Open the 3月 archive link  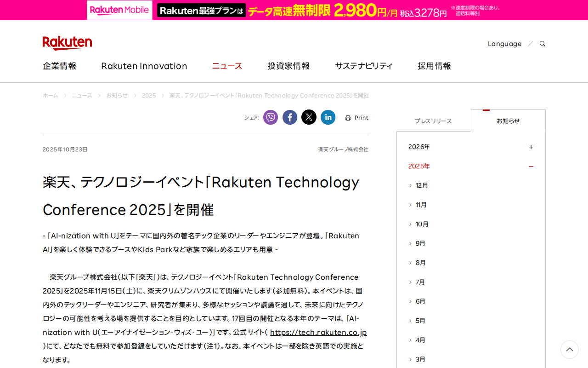point(420,359)
